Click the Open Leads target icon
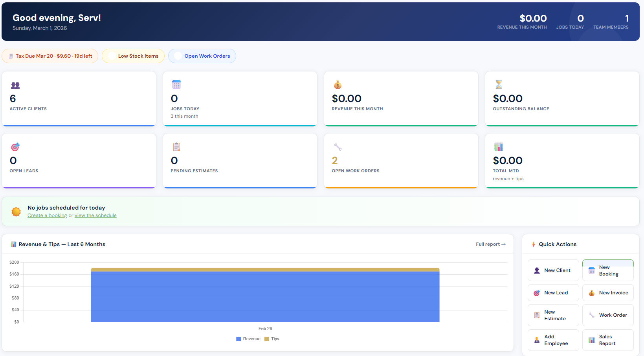Image resolution: width=644 pixels, height=356 pixels. pyautogui.click(x=15, y=147)
